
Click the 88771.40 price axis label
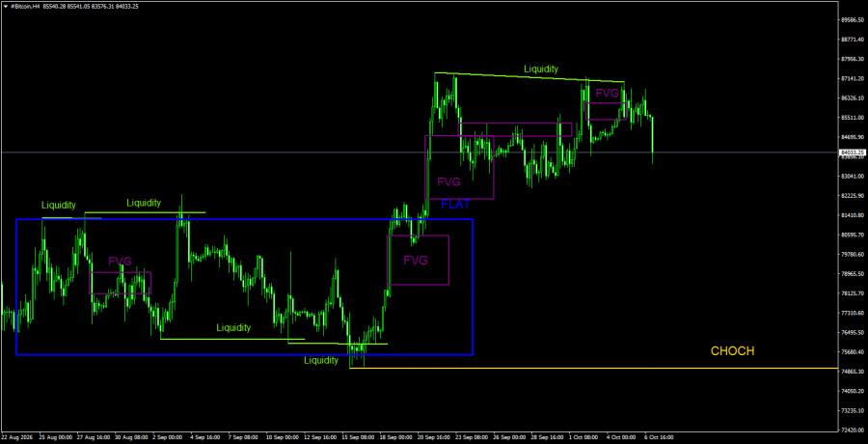[x=853, y=39]
